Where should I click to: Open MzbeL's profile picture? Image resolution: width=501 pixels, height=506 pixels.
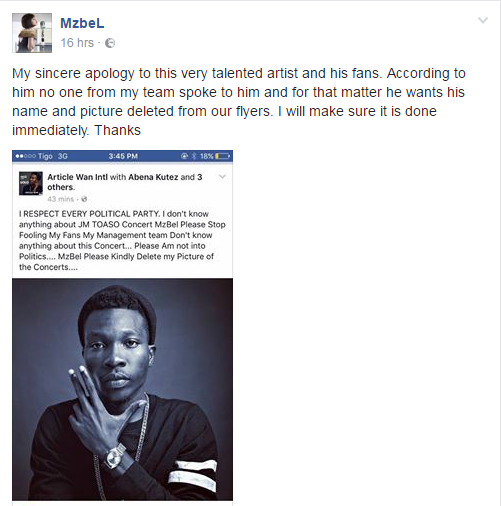click(32, 33)
